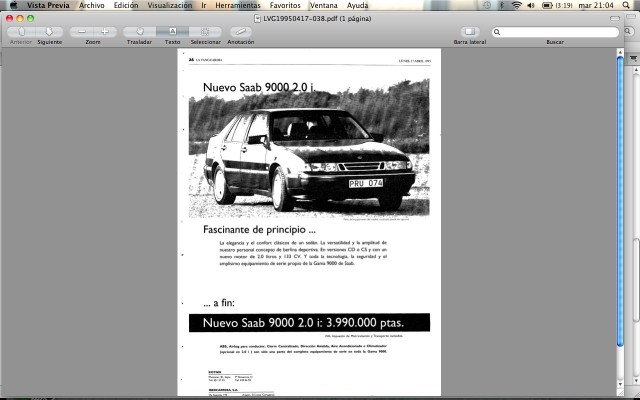Click the volume icon in menu bar
Screen dimensions: 640x400
point(531,5)
